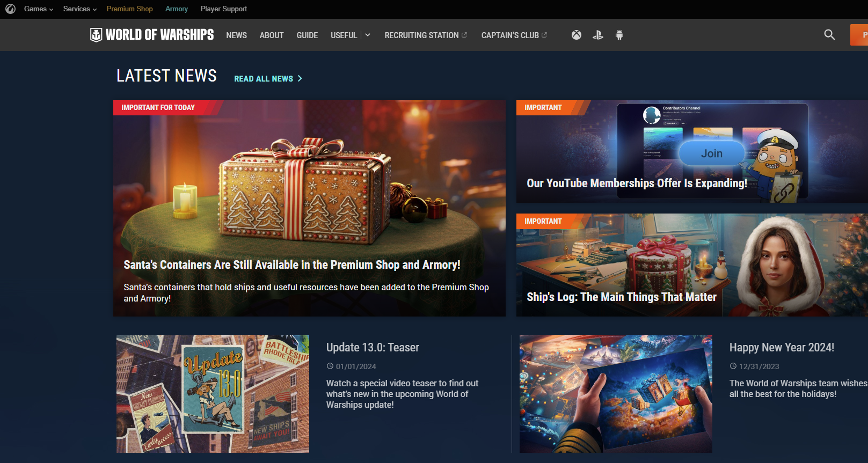Click Santa's Containers Are Still Available headline
Screen dimensions: 868x463
(292, 264)
